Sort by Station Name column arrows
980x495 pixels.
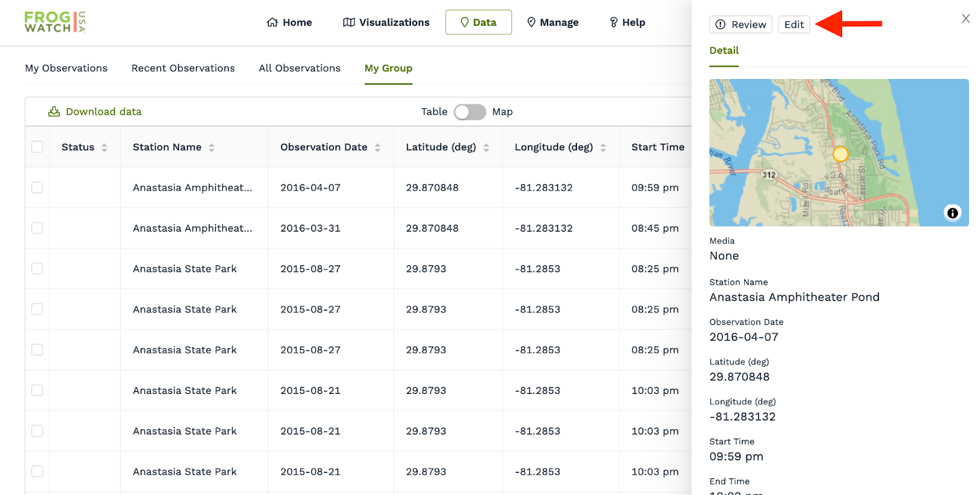(211, 148)
